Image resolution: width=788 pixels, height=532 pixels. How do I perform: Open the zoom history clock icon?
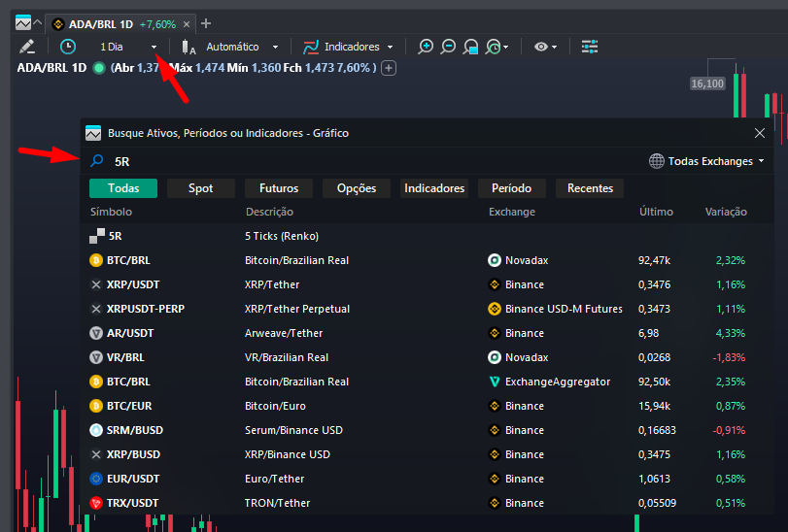tap(494, 47)
